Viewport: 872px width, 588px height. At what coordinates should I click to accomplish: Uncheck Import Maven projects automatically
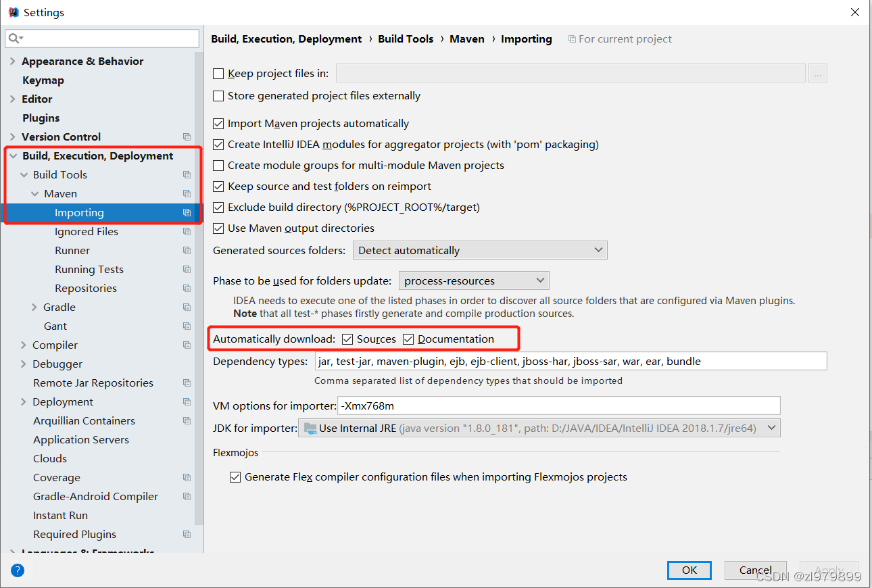pyautogui.click(x=218, y=124)
